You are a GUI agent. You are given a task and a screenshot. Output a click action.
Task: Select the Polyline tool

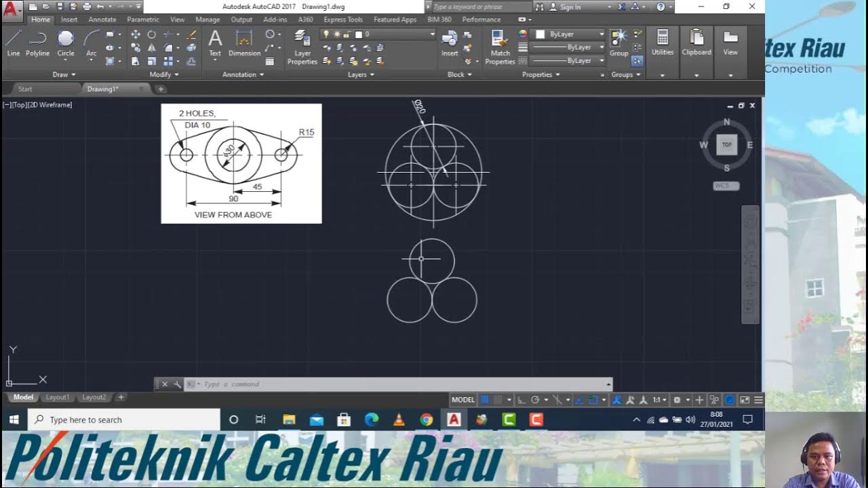click(38, 43)
